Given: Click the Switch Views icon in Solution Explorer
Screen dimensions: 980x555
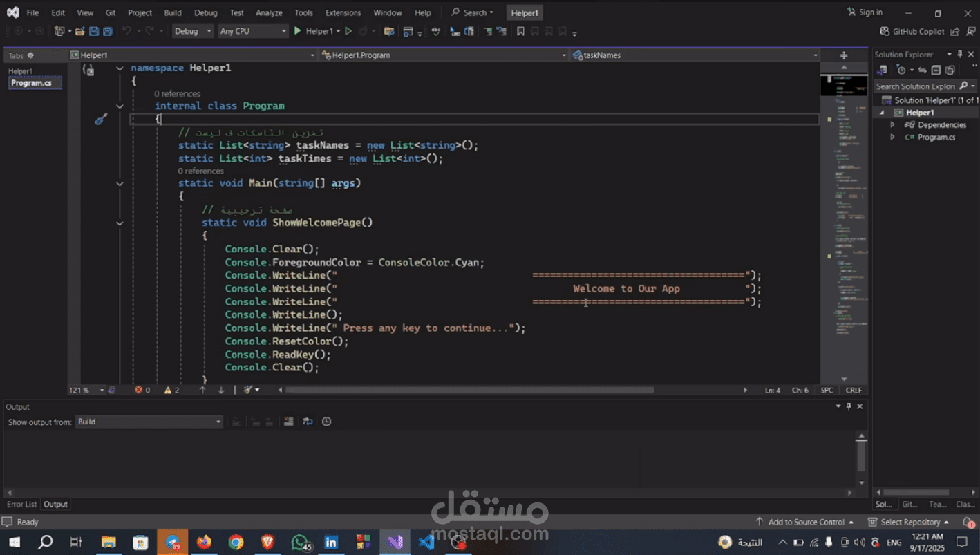Looking at the screenshot, I should click(883, 70).
